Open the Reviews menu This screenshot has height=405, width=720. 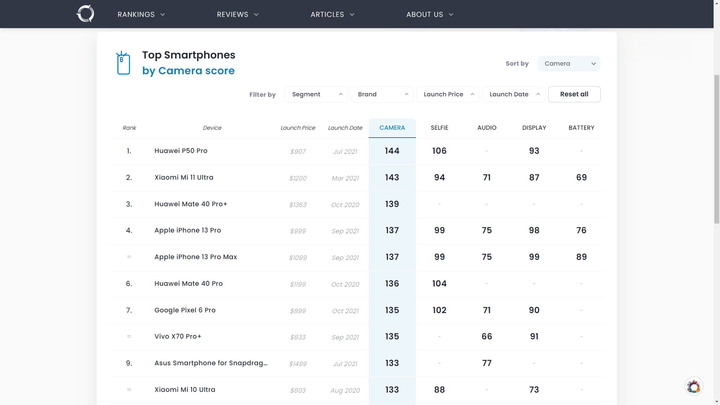pos(237,14)
